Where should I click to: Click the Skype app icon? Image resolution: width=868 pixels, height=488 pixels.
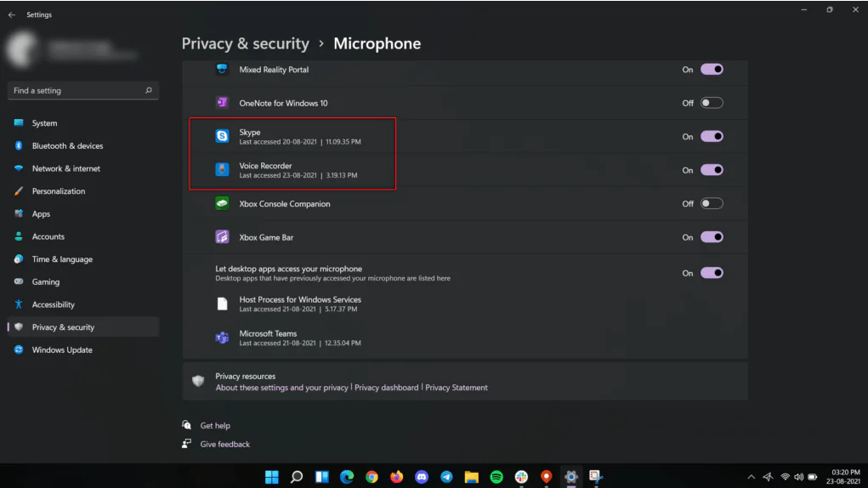[x=222, y=136]
